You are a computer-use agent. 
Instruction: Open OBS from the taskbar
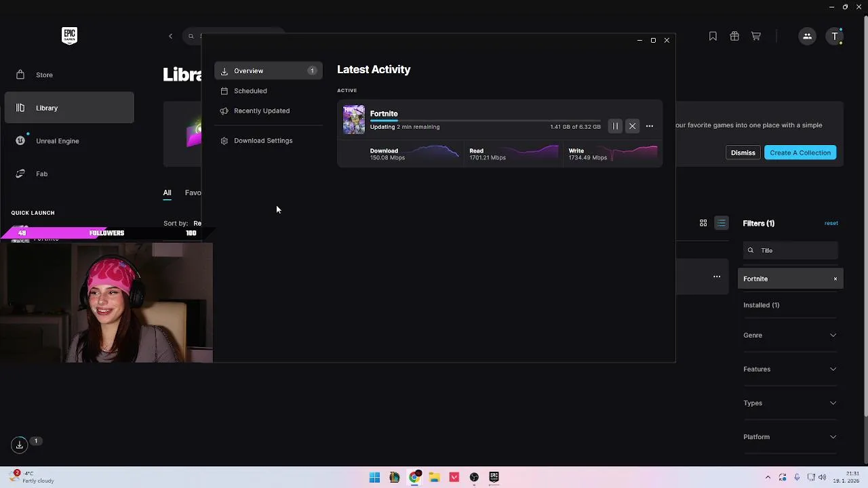pyautogui.click(x=474, y=477)
